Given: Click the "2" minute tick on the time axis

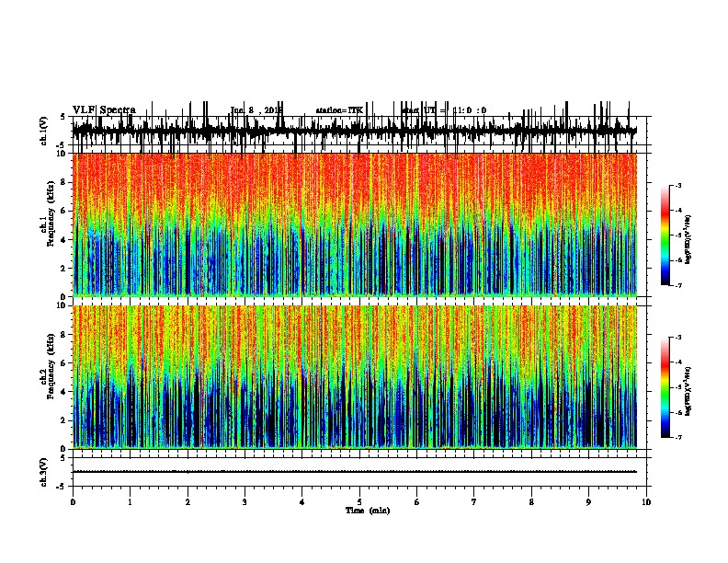Looking at the screenshot, I should click(188, 502).
